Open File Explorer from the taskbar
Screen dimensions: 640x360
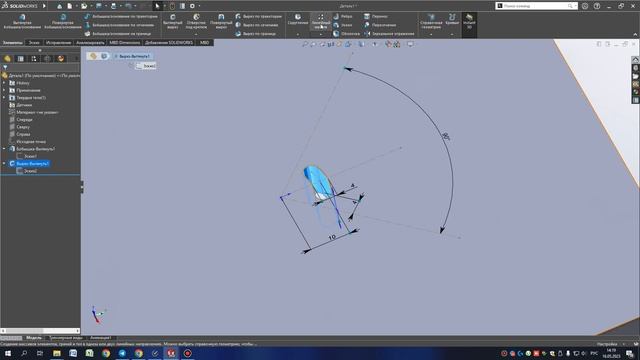click(x=57, y=353)
